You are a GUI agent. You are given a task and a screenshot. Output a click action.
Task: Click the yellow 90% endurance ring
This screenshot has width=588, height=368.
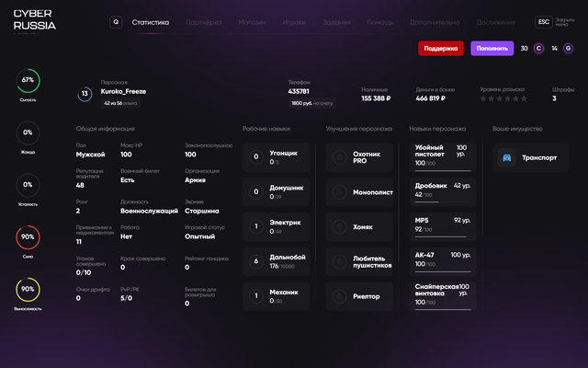tap(28, 289)
